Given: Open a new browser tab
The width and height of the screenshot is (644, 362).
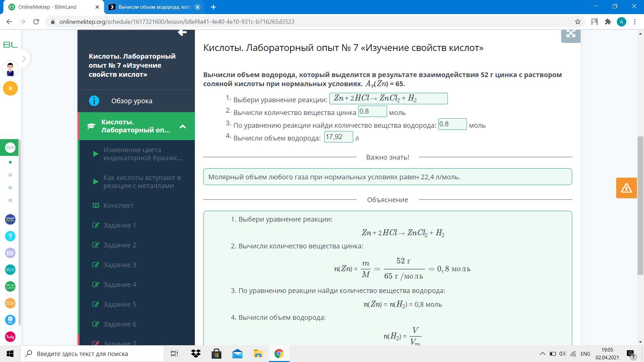Looking at the screenshot, I should click(x=213, y=7).
